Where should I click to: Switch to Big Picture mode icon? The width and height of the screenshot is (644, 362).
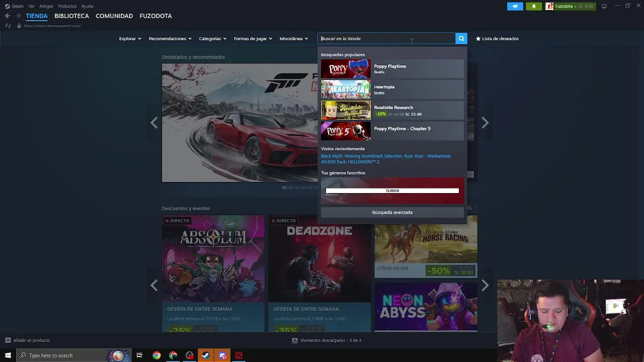pyautogui.click(x=604, y=6)
